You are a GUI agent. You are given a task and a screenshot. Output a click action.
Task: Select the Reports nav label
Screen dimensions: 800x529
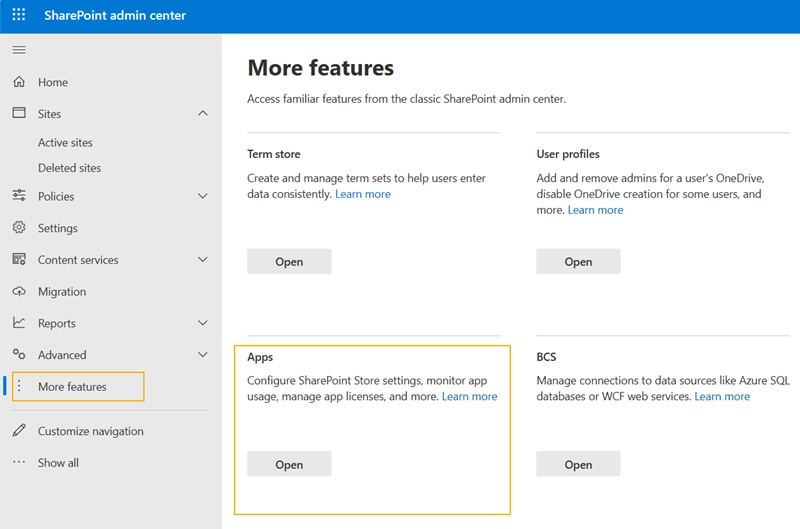57,323
